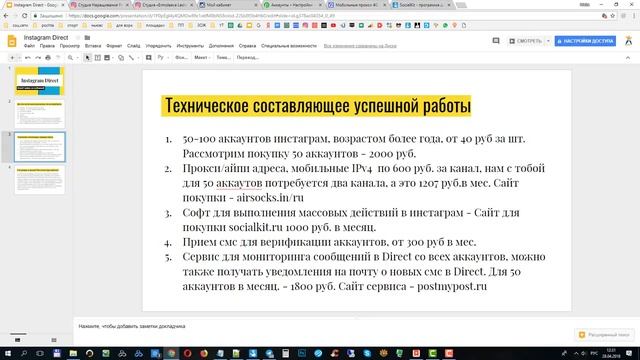Select the line drawing tool

(x=131, y=58)
